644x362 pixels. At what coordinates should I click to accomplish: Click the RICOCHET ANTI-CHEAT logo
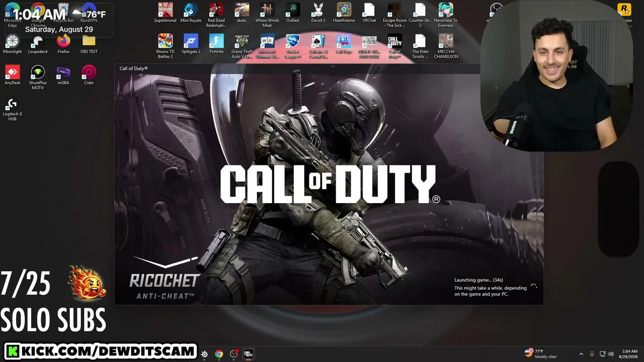tap(165, 279)
